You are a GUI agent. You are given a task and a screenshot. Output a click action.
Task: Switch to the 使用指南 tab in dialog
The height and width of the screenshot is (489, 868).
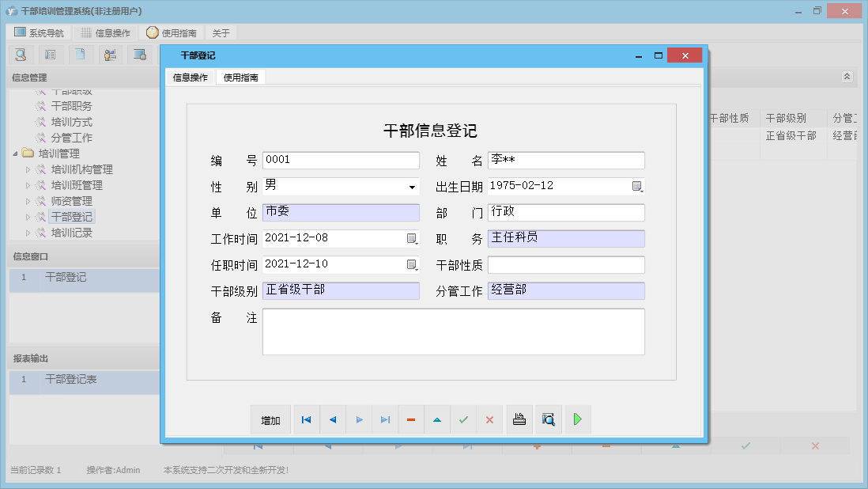[240, 78]
